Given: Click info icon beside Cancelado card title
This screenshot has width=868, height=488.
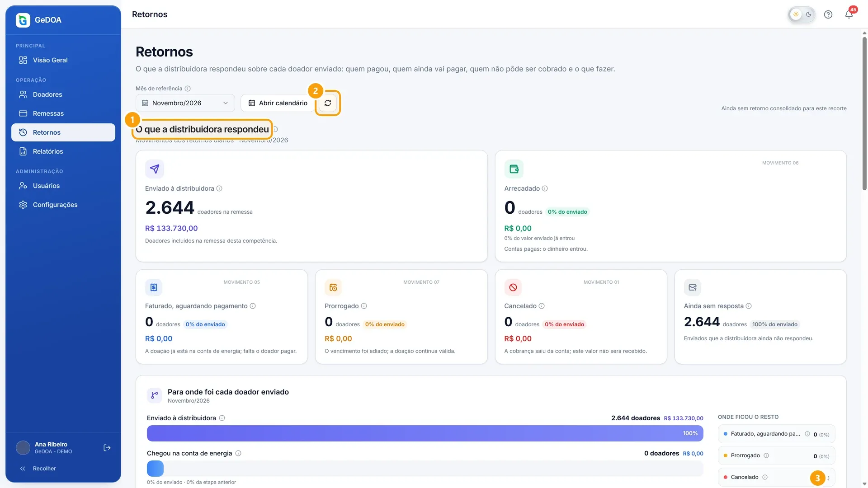Looking at the screenshot, I should (x=542, y=306).
